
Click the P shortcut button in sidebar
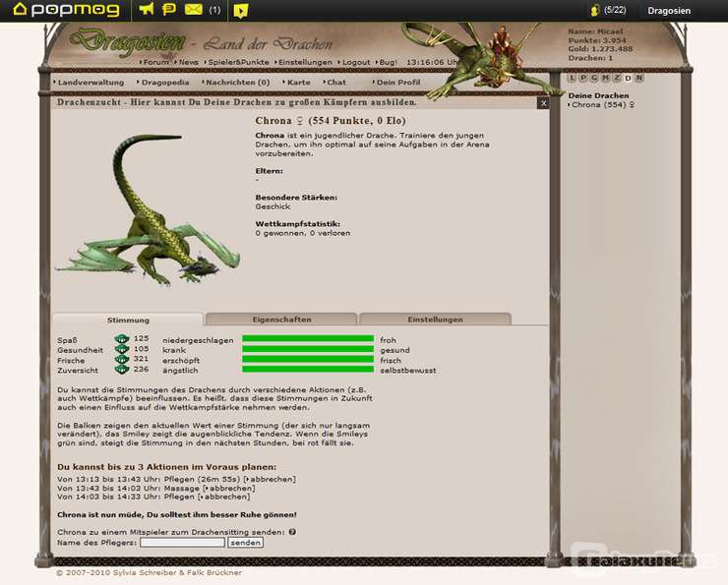click(x=583, y=78)
